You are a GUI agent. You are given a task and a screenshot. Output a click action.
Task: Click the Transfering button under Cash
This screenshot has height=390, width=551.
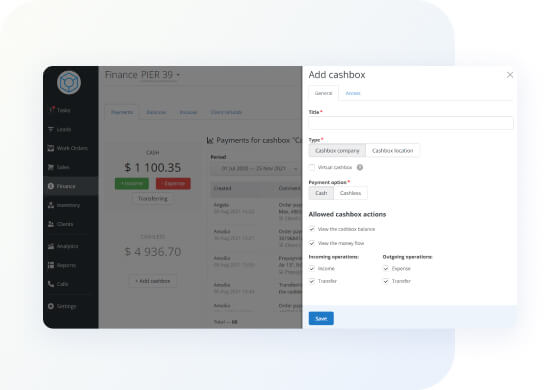(153, 199)
